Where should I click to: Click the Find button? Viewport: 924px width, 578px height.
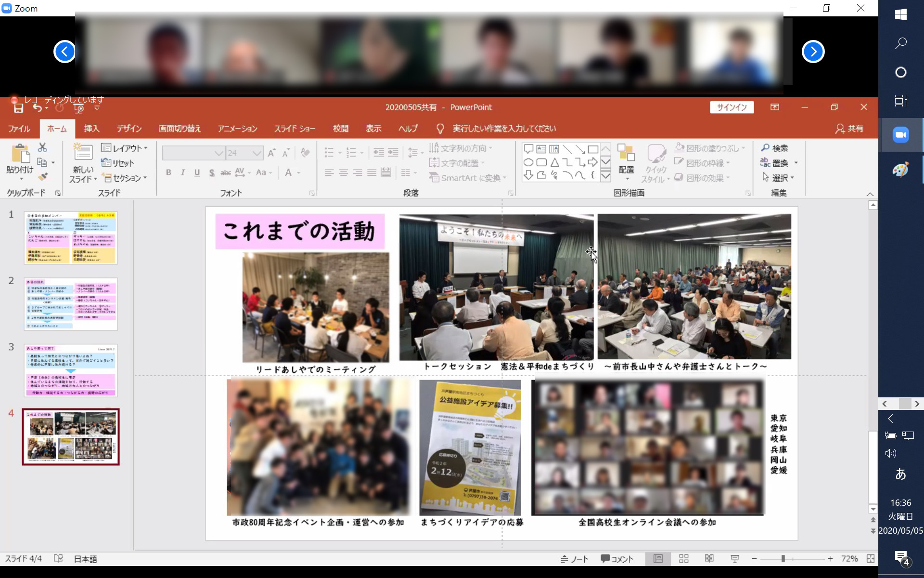774,148
